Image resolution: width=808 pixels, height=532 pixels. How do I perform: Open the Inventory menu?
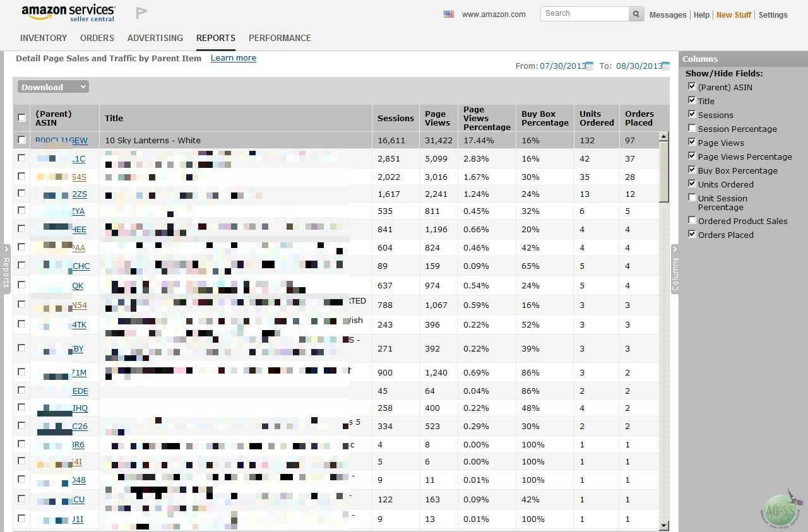[44, 38]
